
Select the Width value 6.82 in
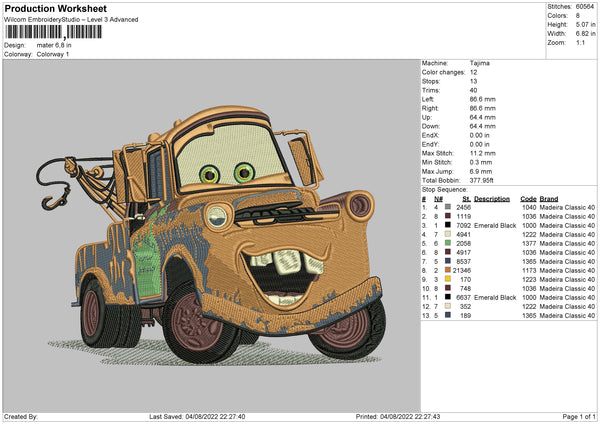pos(585,34)
